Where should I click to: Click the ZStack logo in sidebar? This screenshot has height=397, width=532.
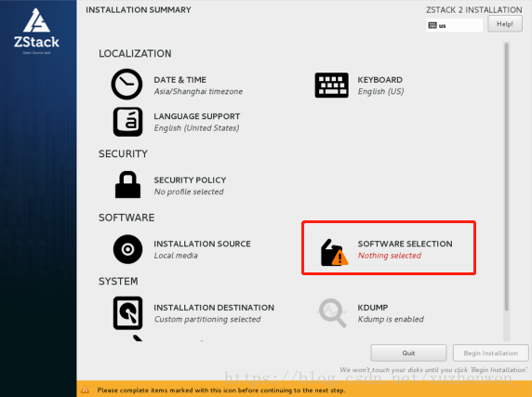pyautogui.click(x=36, y=32)
